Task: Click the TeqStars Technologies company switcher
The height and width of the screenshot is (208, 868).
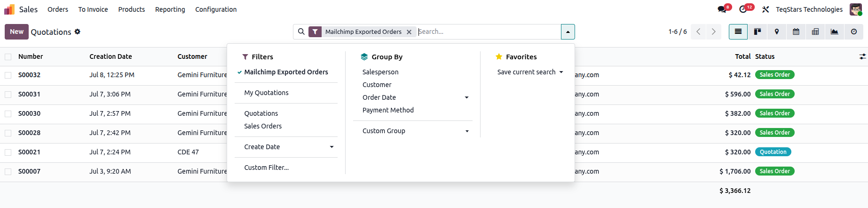Action: point(809,9)
